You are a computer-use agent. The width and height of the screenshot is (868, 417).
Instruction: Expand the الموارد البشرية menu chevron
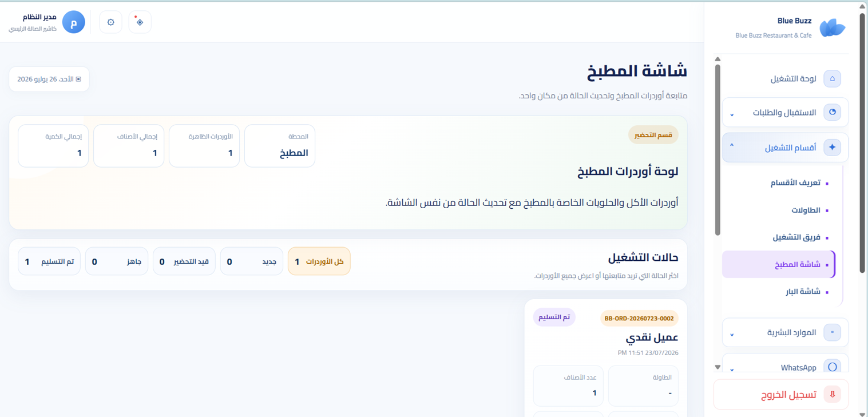pos(732,334)
